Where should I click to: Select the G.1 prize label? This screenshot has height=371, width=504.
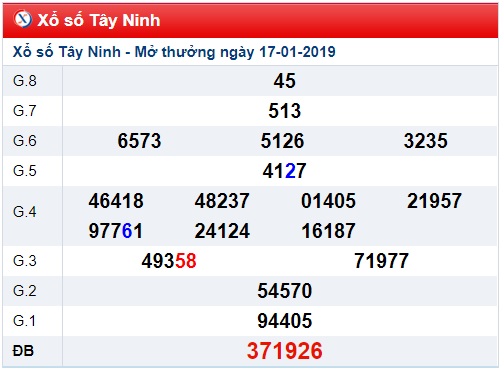point(24,321)
